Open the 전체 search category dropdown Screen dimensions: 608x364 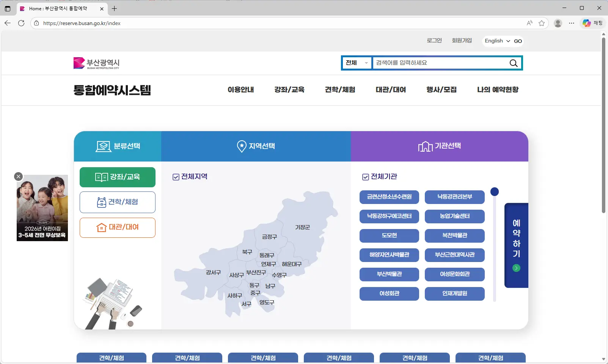coord(356,63)
